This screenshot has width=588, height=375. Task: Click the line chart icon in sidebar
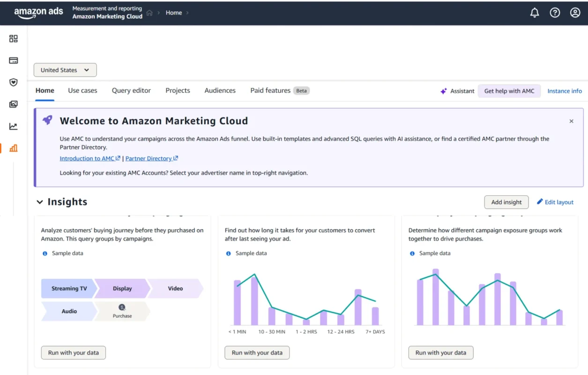(14, 126)
